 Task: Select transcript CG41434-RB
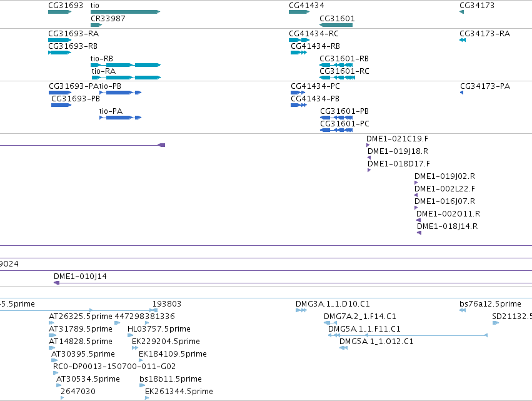[x=315, y=46]
